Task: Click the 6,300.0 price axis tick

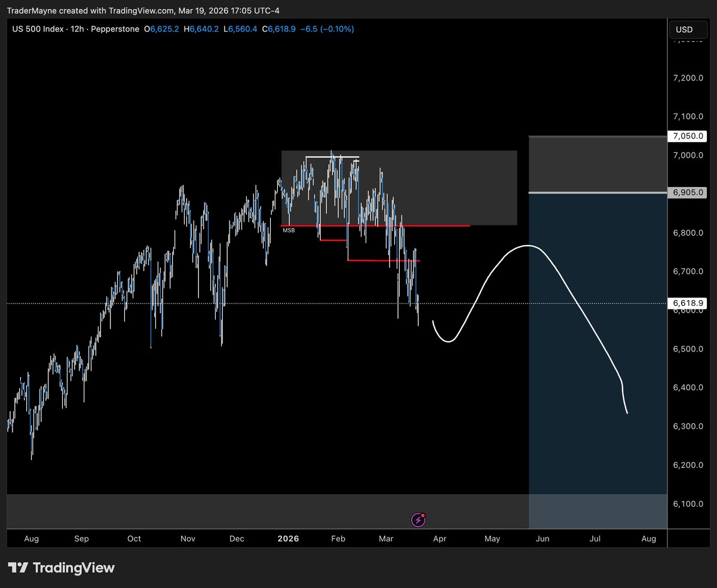Action: click(690, 427)
